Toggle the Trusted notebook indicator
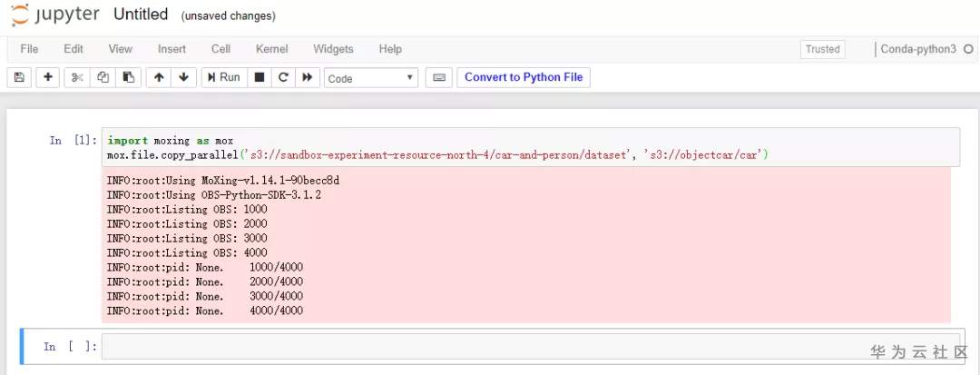This screenshot has width=980, height=375. (x=822, y=49)
